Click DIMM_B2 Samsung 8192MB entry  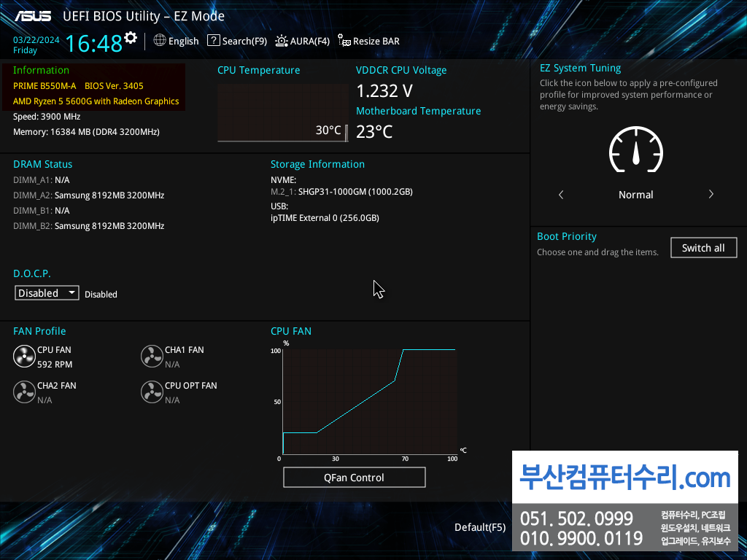pyautogui.click(x=88, y=226)
